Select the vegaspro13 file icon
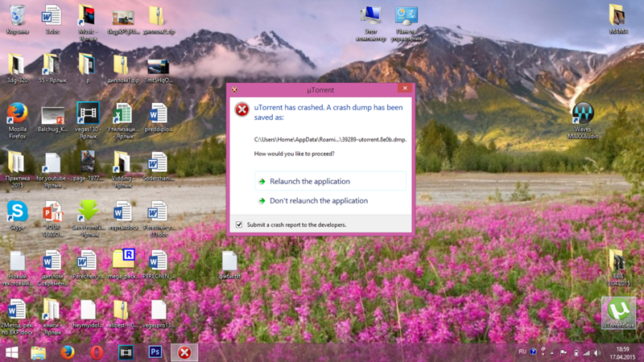The height and width of the screenshot is (362, 644). (x=159, y=313)
